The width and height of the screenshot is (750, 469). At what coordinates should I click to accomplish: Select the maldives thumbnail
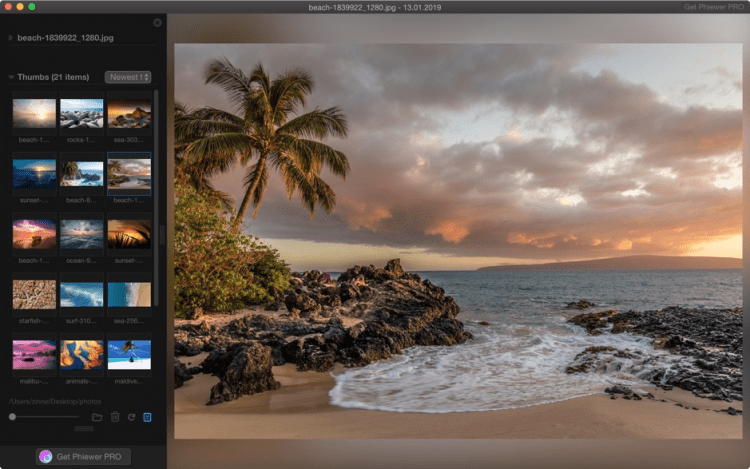(129, 354)
